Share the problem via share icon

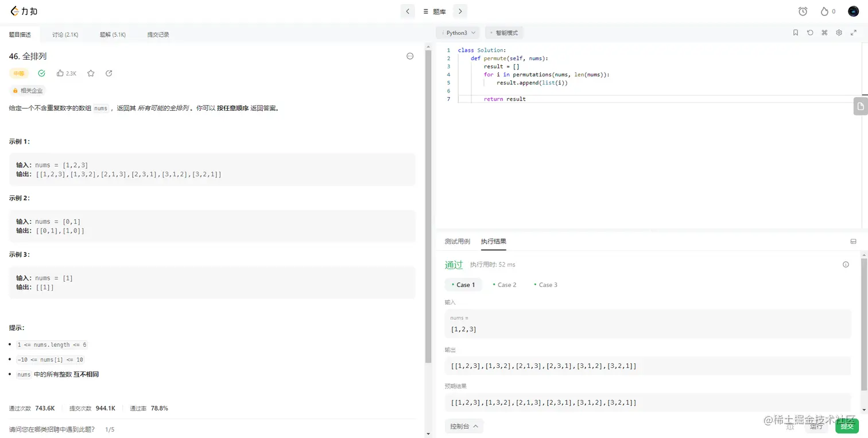pyautogui.click(x=109, y=73)
